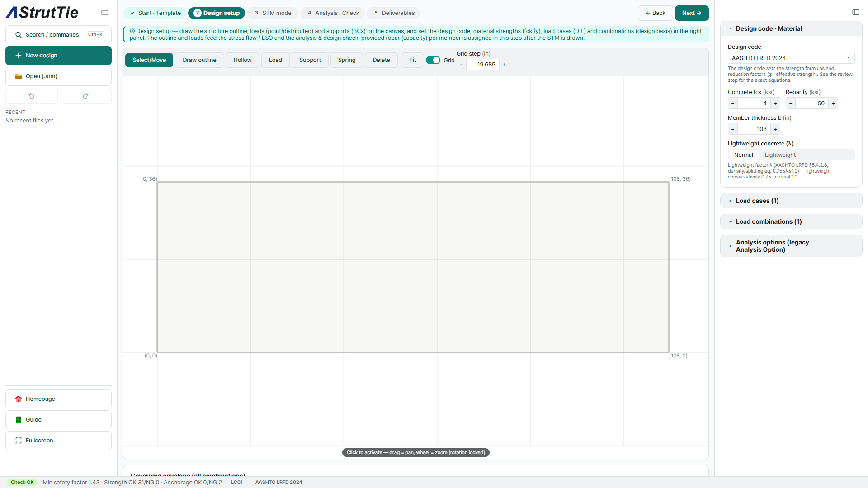The image size is (868, 488).
Task: Click the Back button
Action: click(656, 13)
